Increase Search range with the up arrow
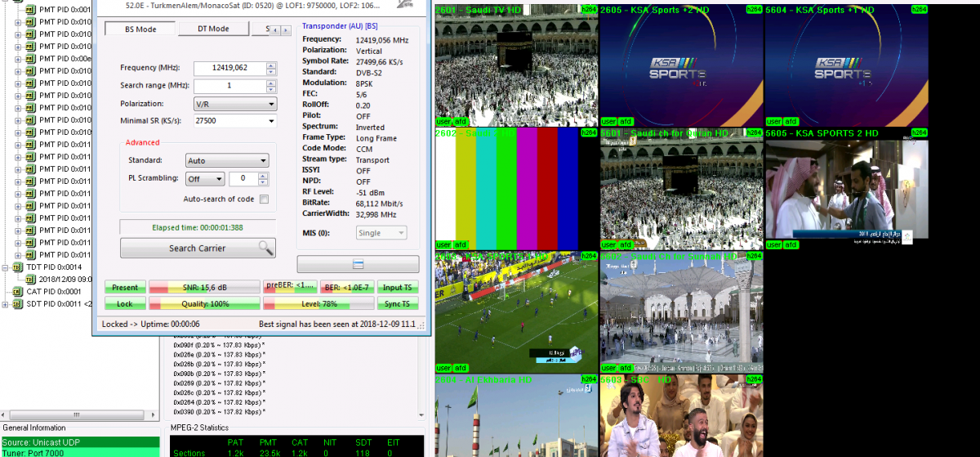 tap(272, 83)
